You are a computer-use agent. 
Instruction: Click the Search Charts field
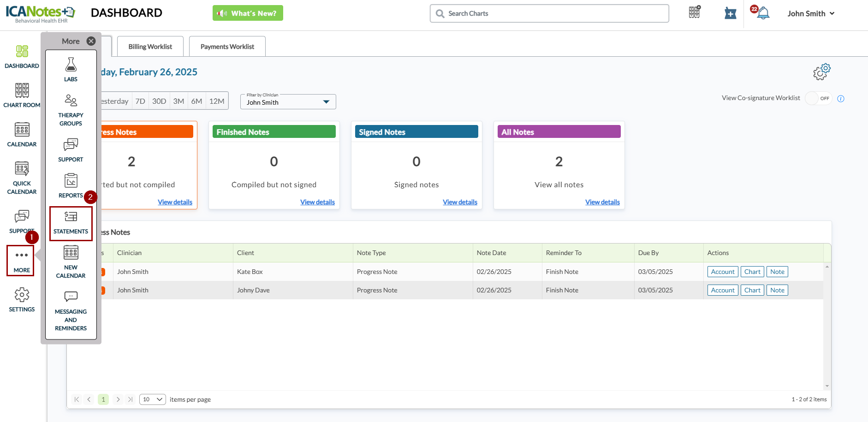click(549, 13)
